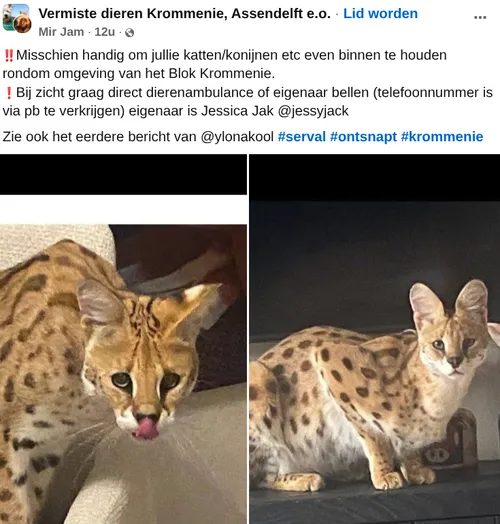Click the 12u post timestamp
The image size is (500, 524).
coord(105,32)
